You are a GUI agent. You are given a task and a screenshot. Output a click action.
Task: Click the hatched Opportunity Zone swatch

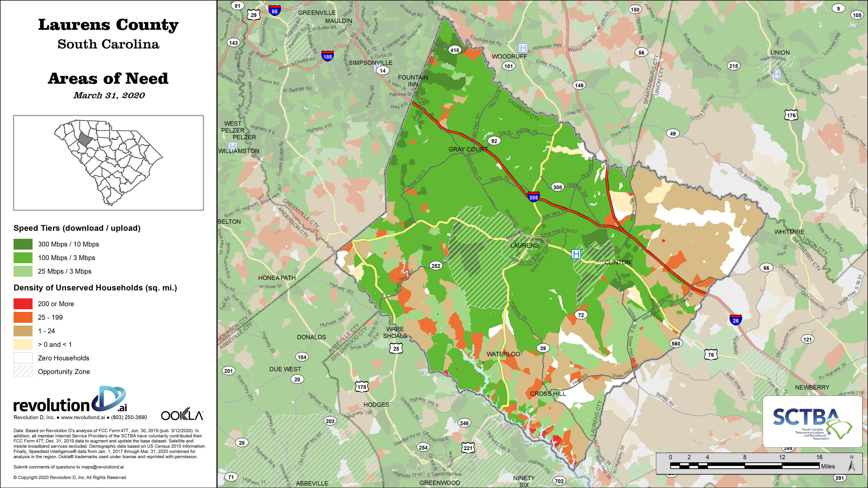[23, 371]
